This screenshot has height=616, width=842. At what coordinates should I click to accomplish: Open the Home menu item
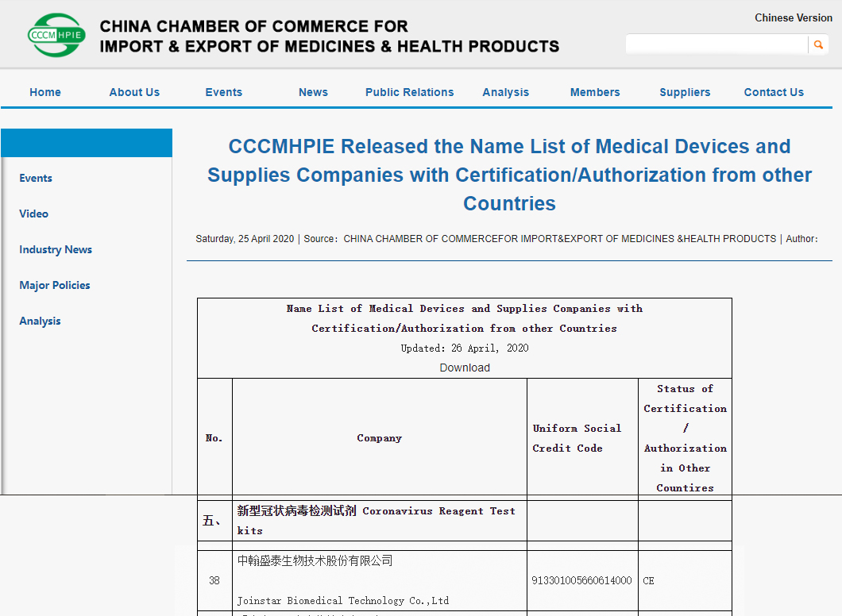pos(45,92)
